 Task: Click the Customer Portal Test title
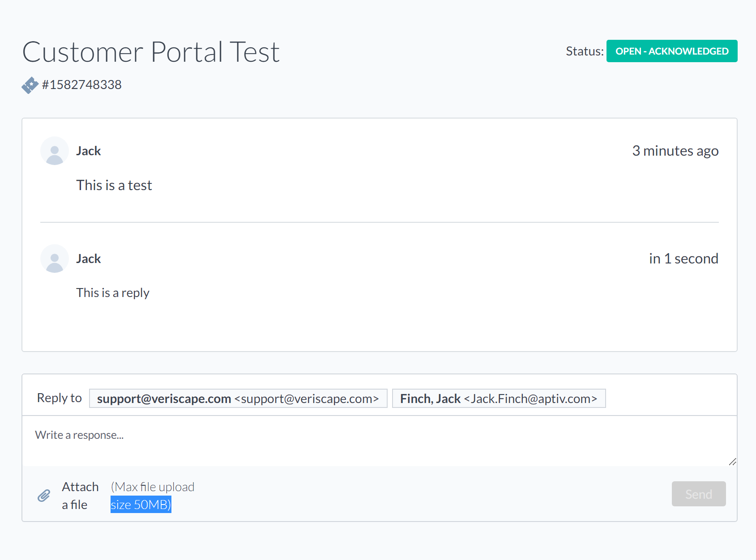[x=151, y=52]
